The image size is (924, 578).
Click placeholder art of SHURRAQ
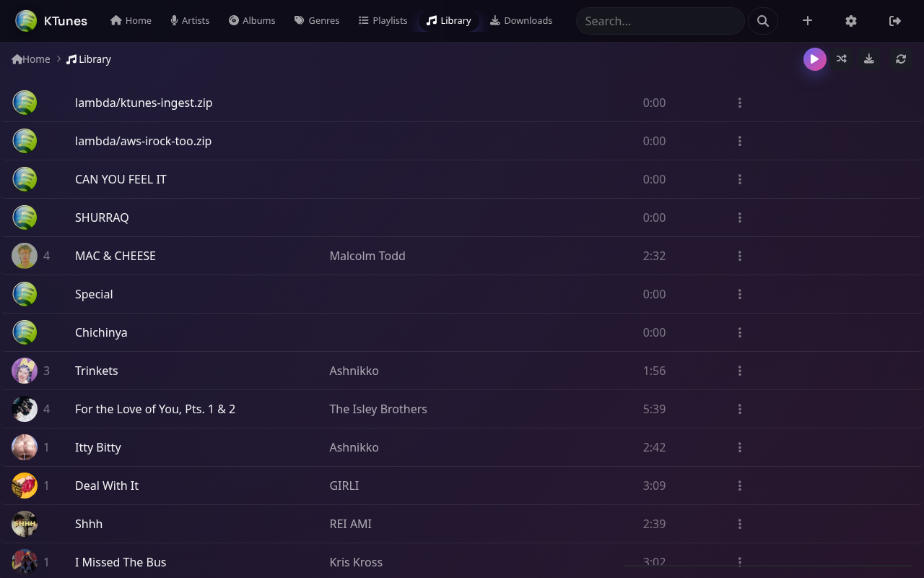[x=25, y=217]
